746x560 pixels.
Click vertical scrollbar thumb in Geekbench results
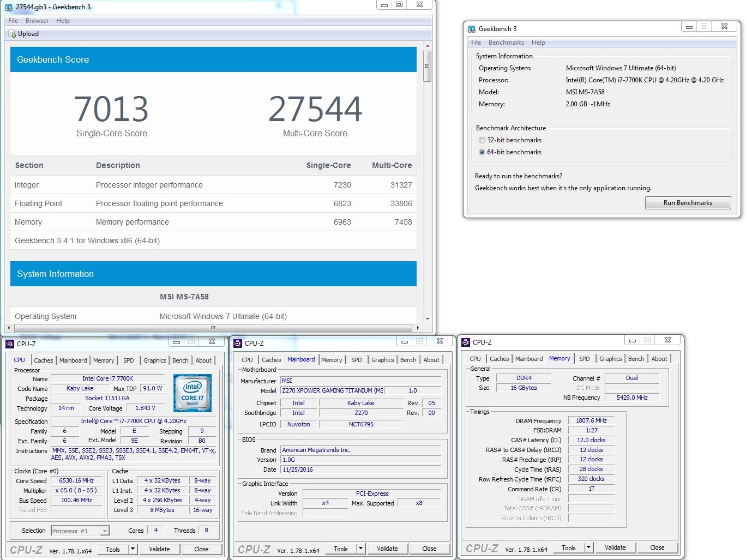[428, 66]
